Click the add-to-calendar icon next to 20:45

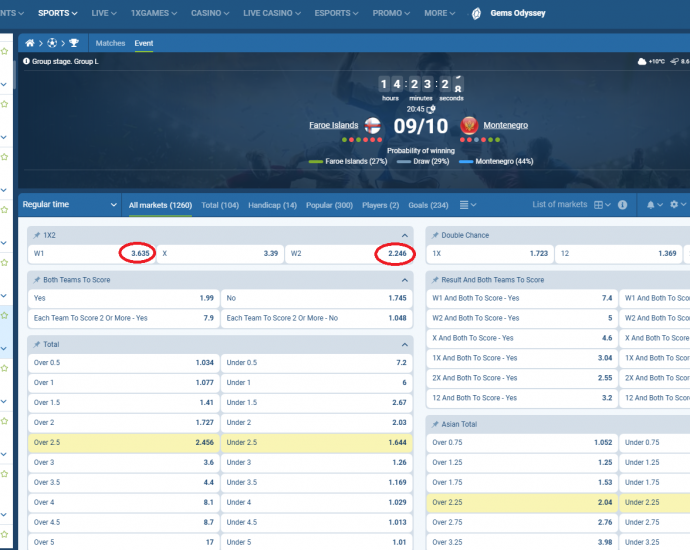point(431,109)
